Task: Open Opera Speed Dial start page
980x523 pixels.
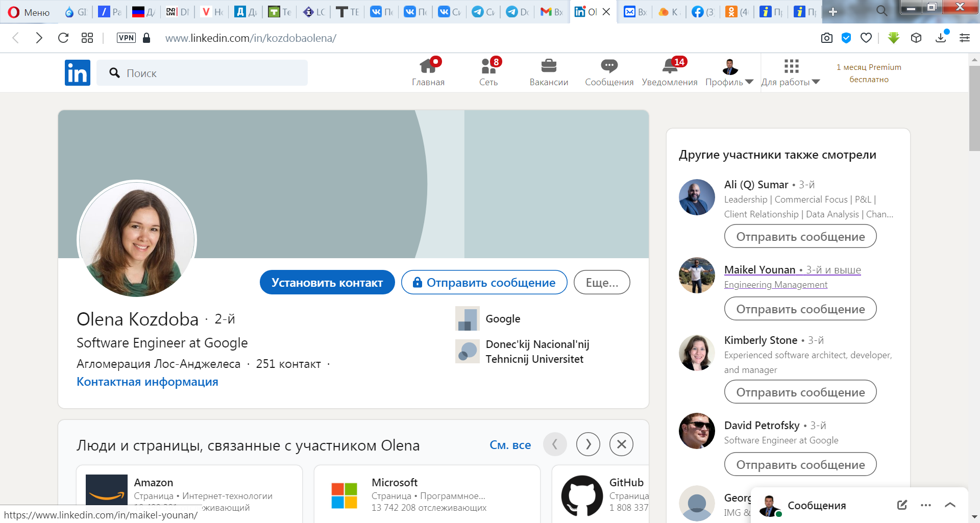Action: click(x=87, y=38)
